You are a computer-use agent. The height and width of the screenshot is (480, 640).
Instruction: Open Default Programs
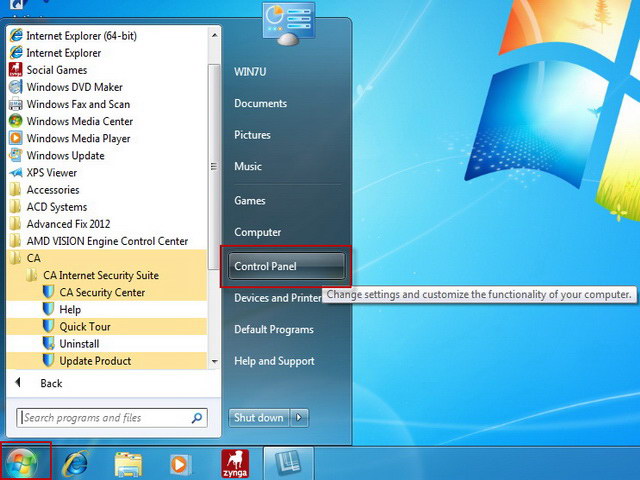pyautogui.click(x=274, y=329)
